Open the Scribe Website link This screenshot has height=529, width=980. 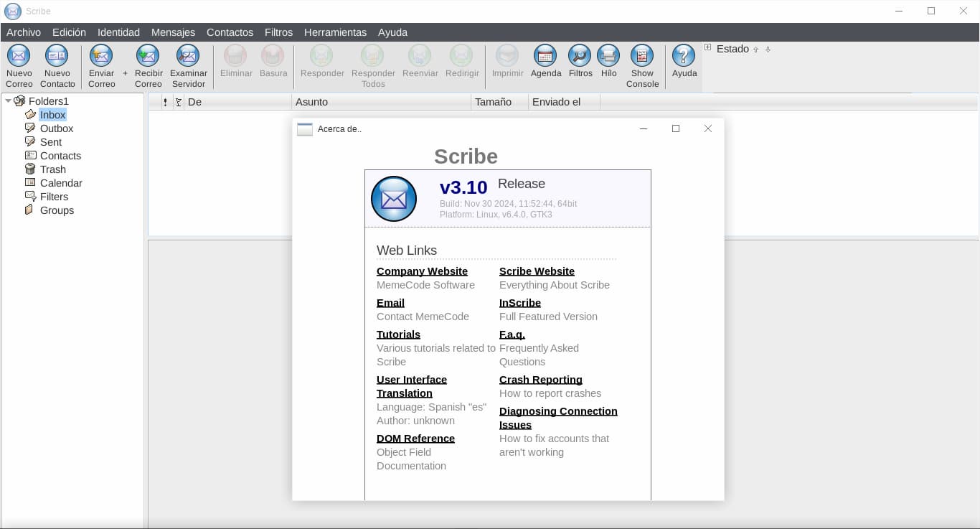tap(537, 271)
